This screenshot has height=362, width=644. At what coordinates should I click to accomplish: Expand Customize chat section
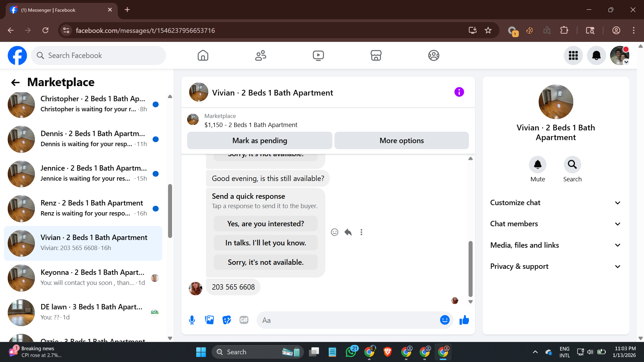coord(555,202)
